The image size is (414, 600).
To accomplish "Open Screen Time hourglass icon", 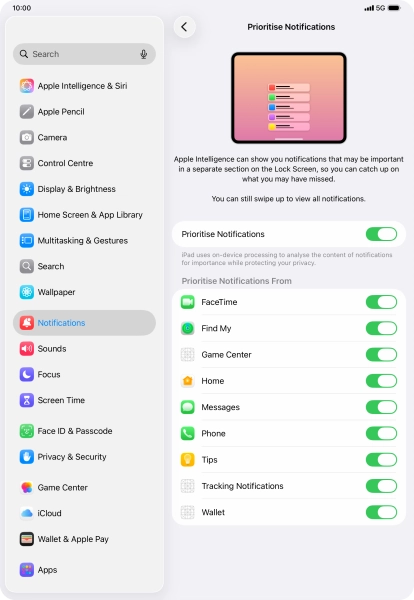I will (x=27, y=400).
